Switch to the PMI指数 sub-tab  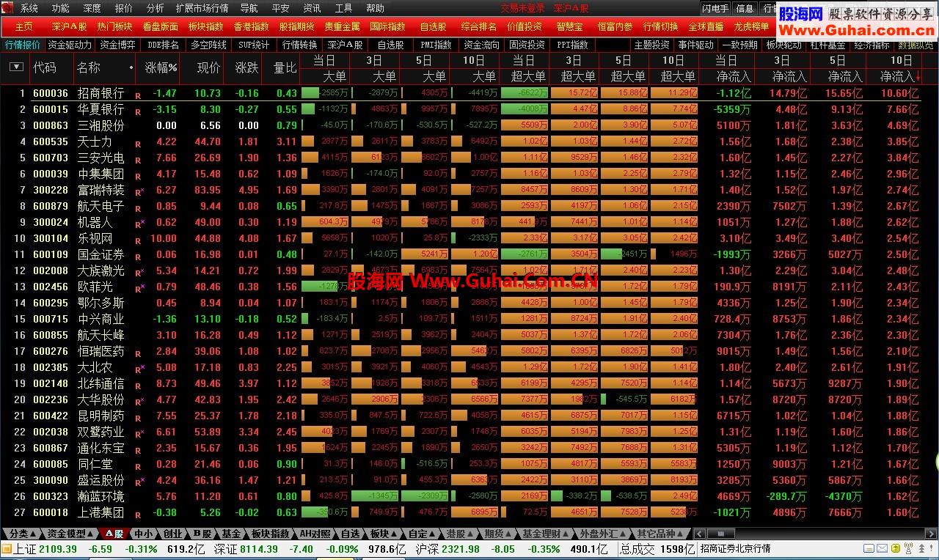(436, 45)
